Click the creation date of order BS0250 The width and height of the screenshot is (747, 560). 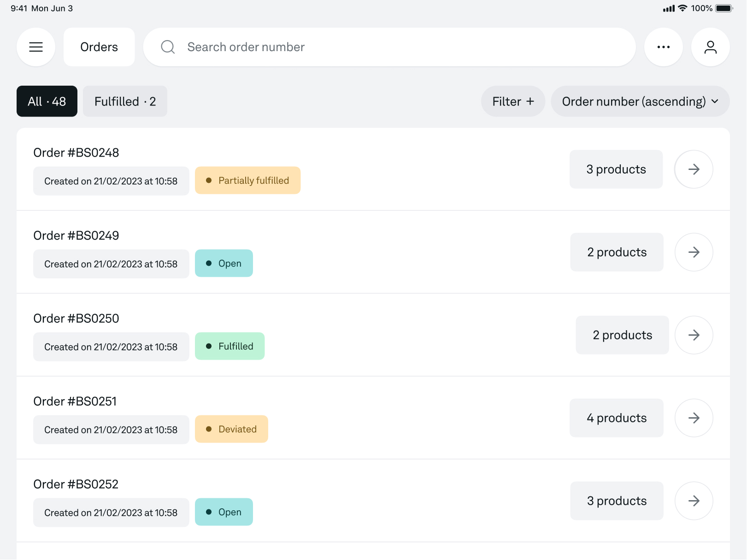(111, 347)
